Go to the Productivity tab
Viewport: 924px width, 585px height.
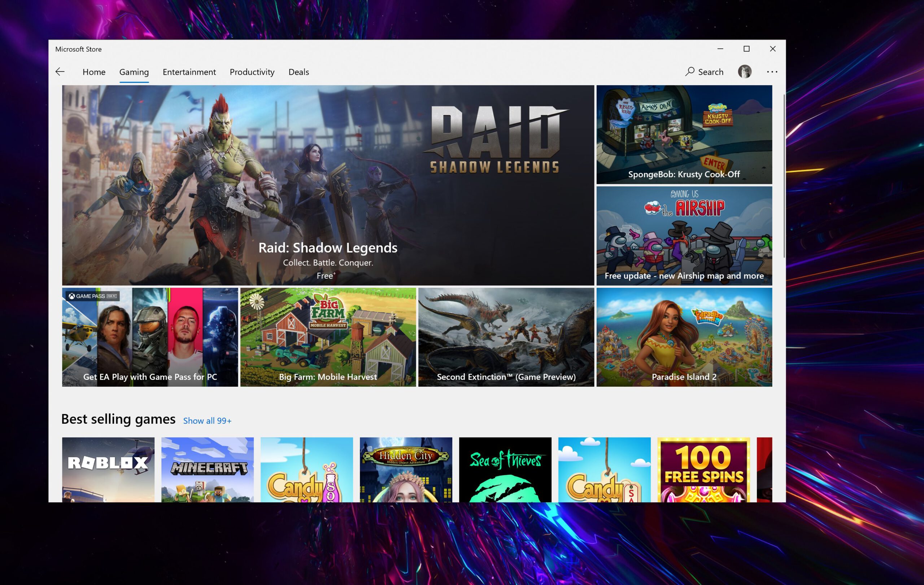click(252, 72)
